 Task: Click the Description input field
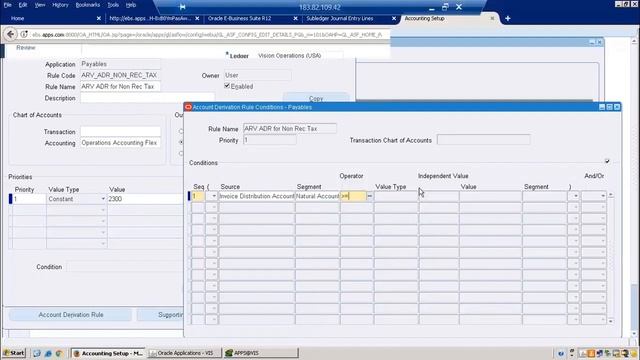click(x=147, y=98)
